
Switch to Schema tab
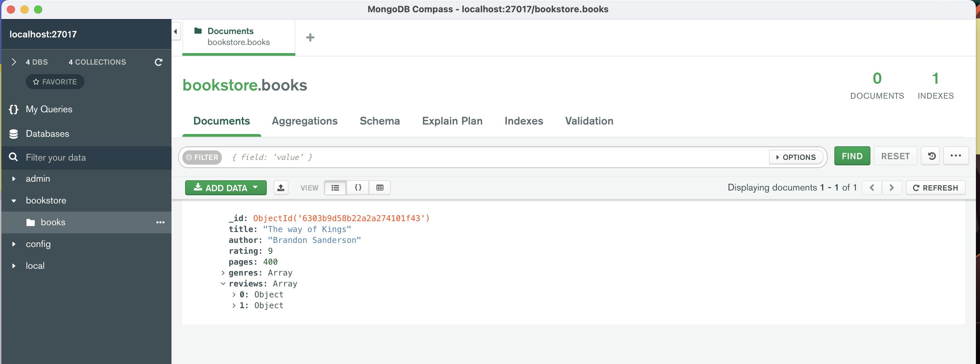click(380, 121)
